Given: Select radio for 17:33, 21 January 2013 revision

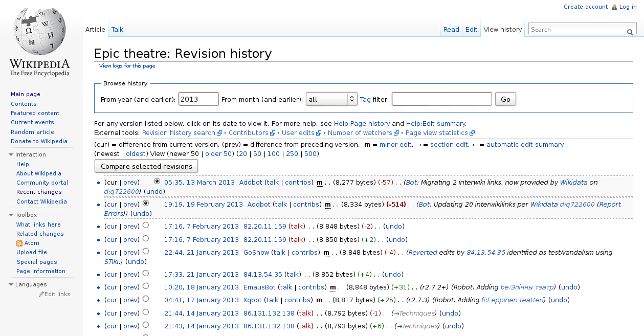Looking at the screenshot, I should point(146,273).
